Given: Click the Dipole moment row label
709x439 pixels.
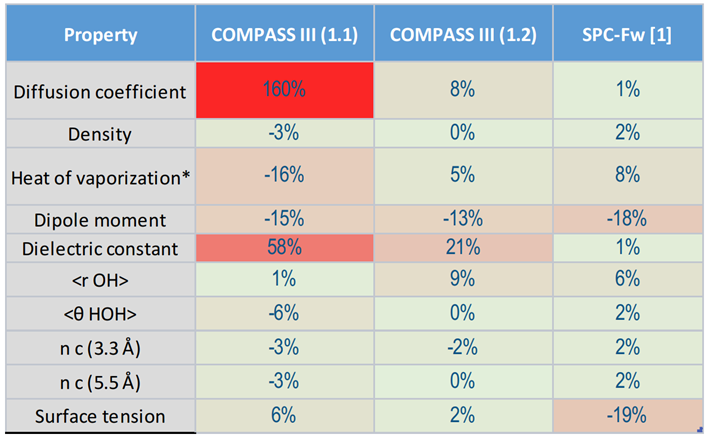Looking at the screenshot, I should (99, 219).
